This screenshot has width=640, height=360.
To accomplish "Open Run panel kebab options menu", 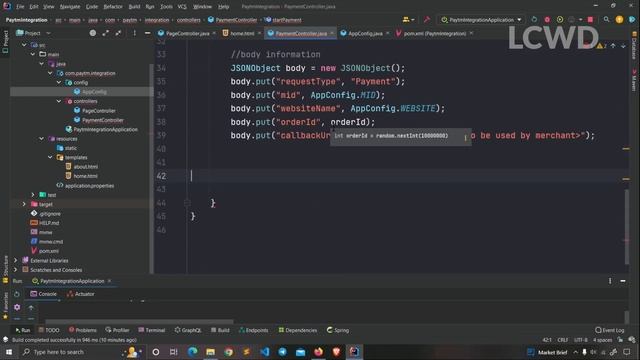I will 610,281.
